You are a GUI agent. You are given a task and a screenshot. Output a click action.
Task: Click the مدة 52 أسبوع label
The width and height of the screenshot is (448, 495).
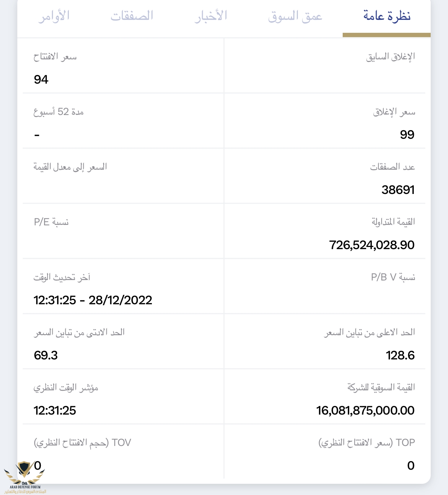pos(58,112)
